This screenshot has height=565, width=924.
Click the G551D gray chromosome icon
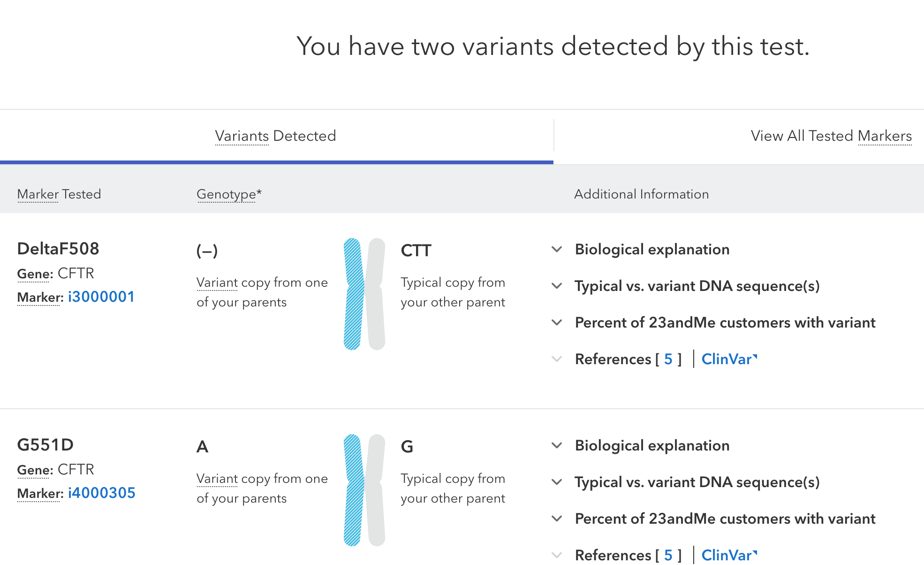click(376, 490)
